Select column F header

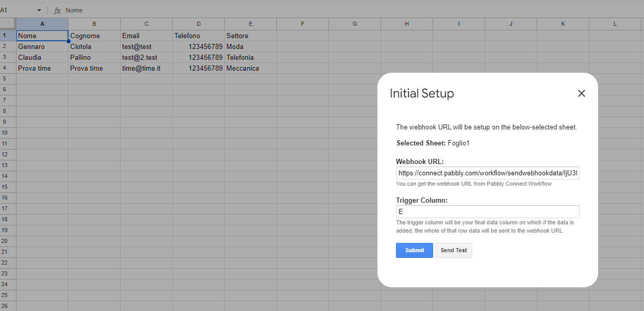point(303,24)
